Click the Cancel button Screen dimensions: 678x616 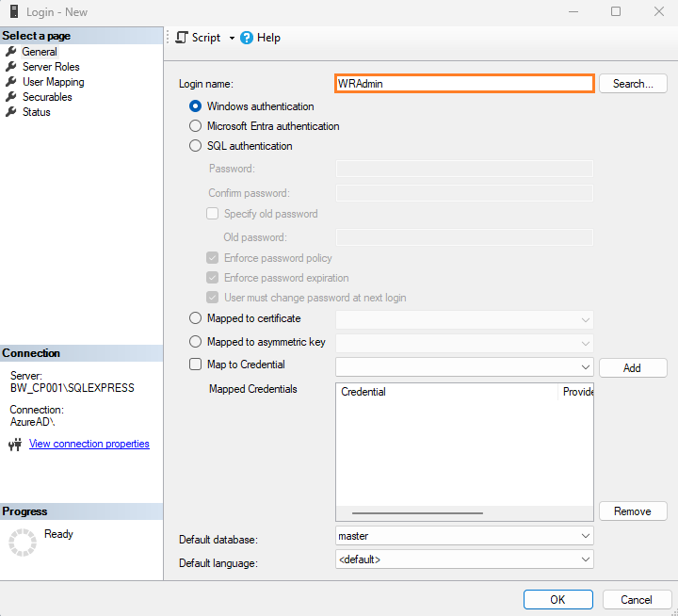[637, 600]
